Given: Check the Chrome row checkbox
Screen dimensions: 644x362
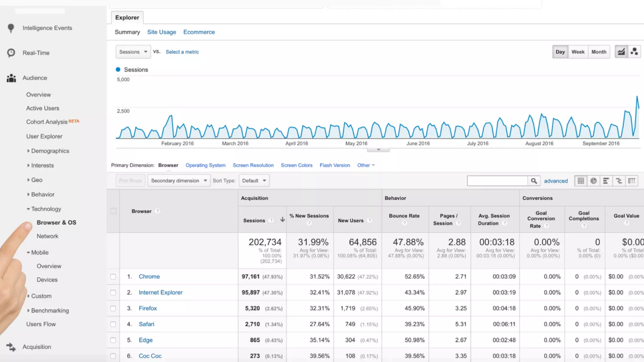Looking at the screenshot, I should tap(113, 277).
